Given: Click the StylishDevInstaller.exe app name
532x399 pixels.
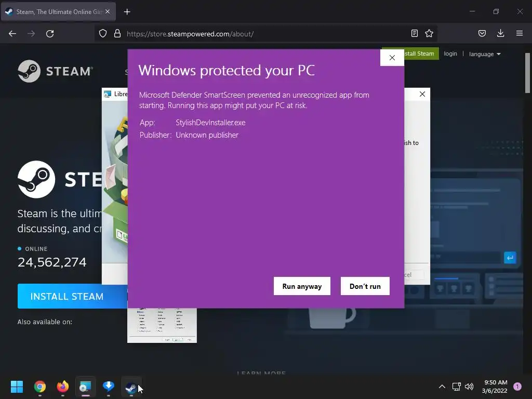Looking at the screenshot, I should [x=210, y=123].
